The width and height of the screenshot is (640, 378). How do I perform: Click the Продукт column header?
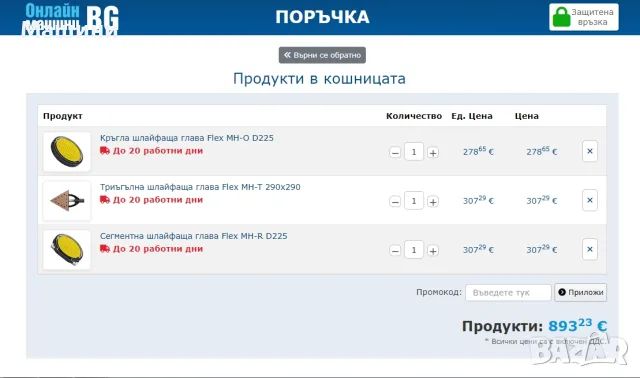(62, 116)
